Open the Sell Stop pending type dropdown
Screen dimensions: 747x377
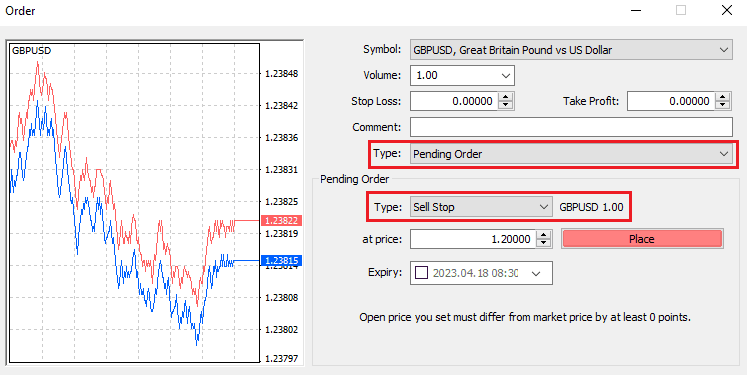[x=481, y=207]
